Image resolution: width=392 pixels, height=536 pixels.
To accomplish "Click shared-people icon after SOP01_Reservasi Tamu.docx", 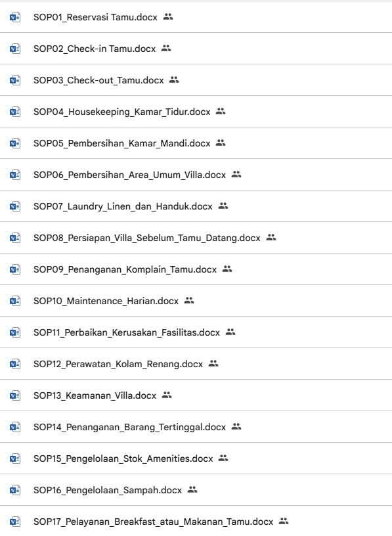I will click(168, 16).
